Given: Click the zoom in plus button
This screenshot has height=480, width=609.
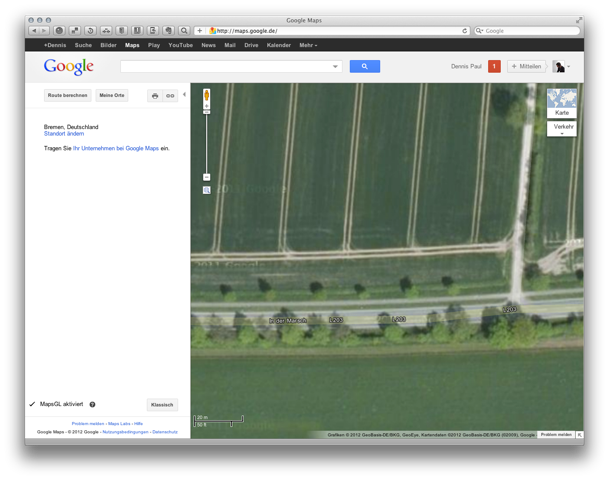Looking at the screenshot, I should click(206, 112).
